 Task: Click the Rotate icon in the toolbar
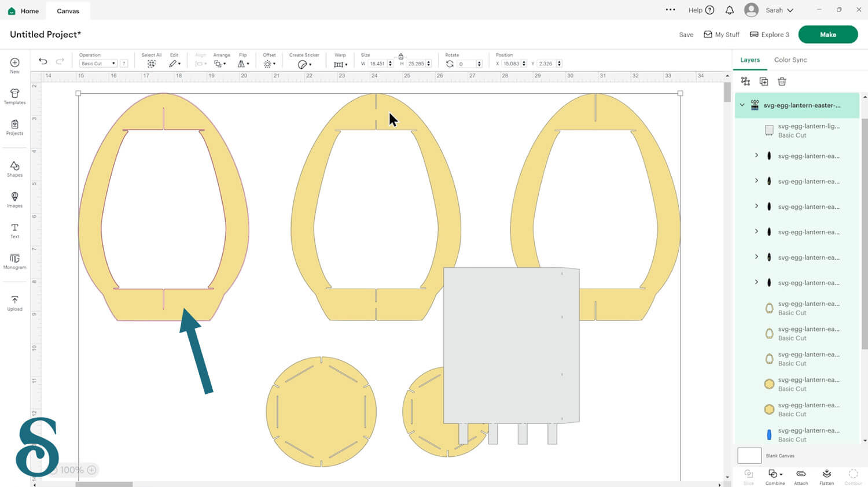[450, 64]
